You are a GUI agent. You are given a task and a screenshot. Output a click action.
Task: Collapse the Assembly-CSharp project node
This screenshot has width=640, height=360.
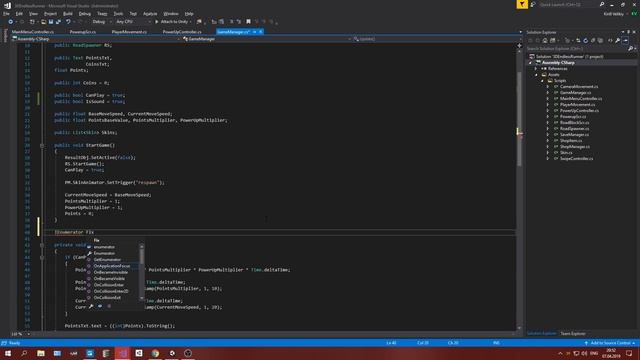[531, 63]
